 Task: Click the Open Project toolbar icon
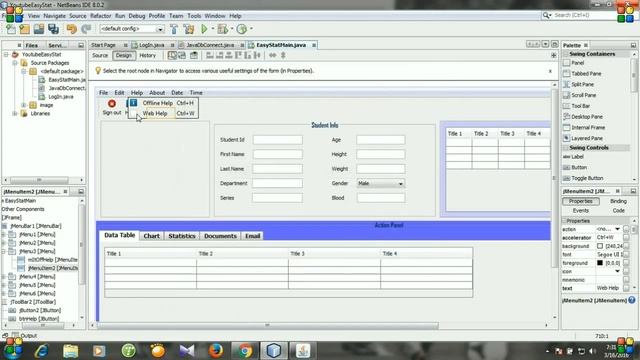coord(39,29)
